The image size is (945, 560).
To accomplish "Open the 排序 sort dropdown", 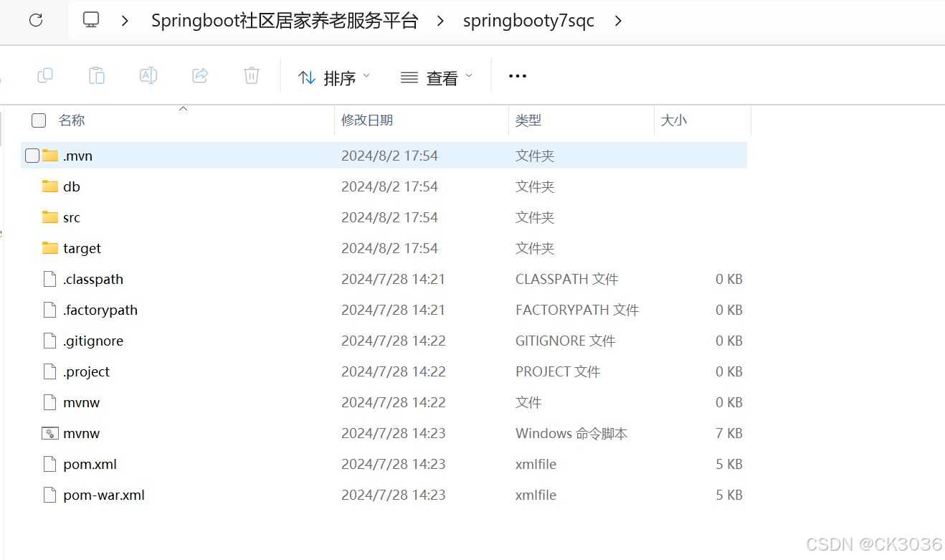I will click(335, 77).
